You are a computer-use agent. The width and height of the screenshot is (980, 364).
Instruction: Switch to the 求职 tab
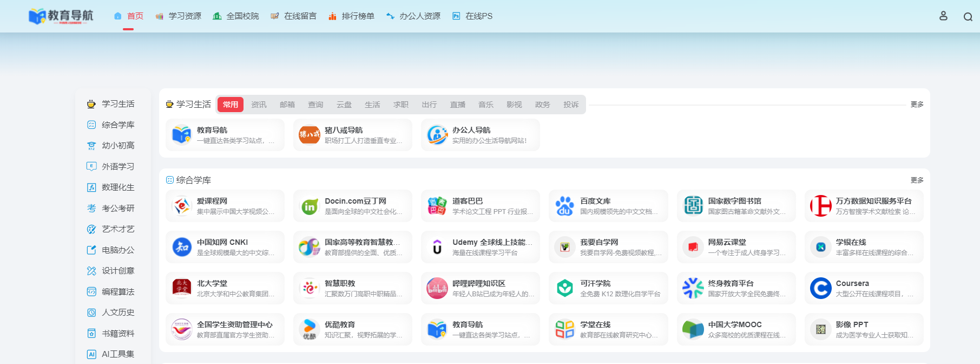(x=401, y=105)
